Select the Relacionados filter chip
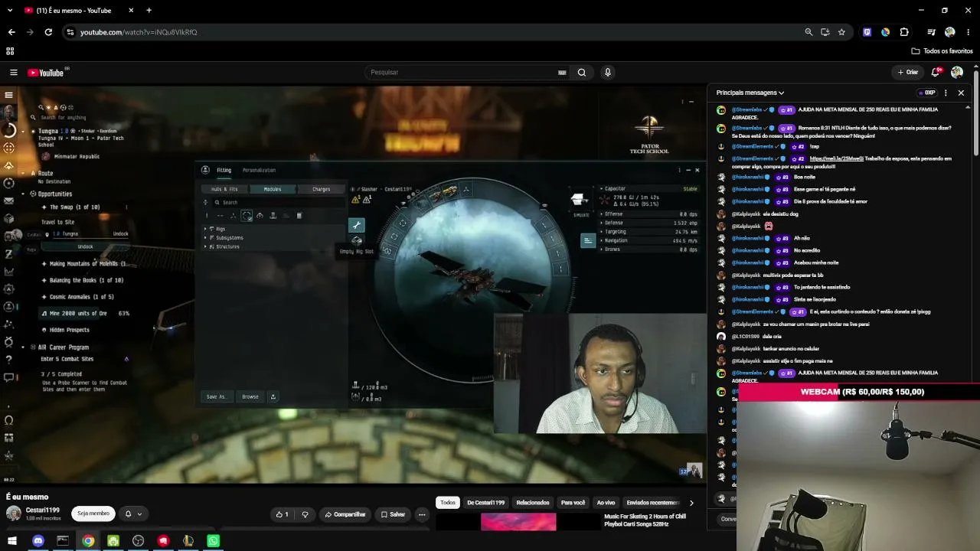This screenshot has height=551, width=980. pos(533,503)
